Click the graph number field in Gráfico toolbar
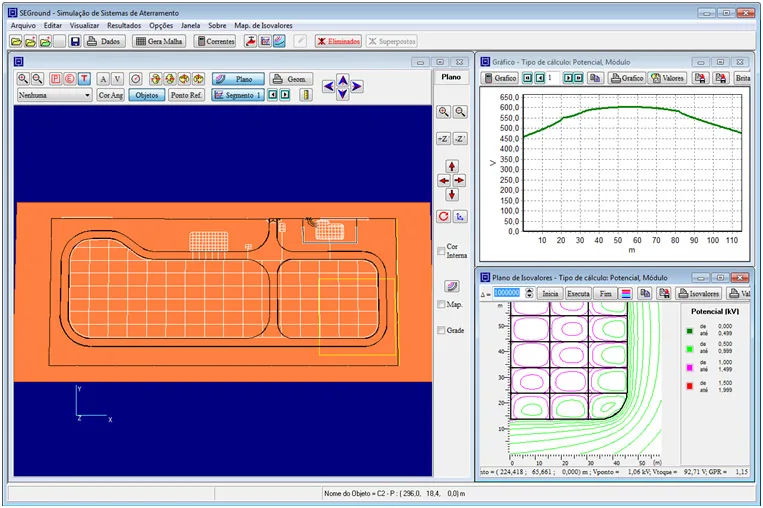Image resolution: width=763 pixels, height=508 pixels. click(x=553, y=78)
